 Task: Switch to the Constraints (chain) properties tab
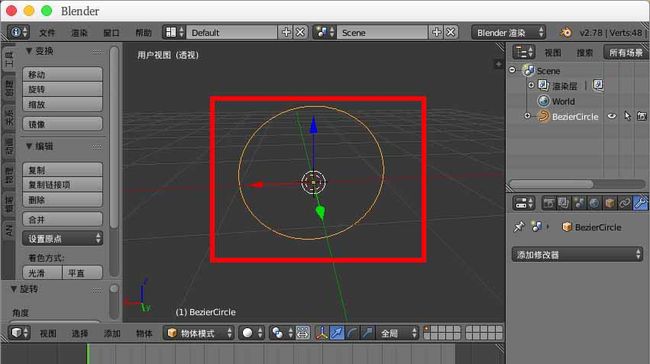click(x=624, y=203)
